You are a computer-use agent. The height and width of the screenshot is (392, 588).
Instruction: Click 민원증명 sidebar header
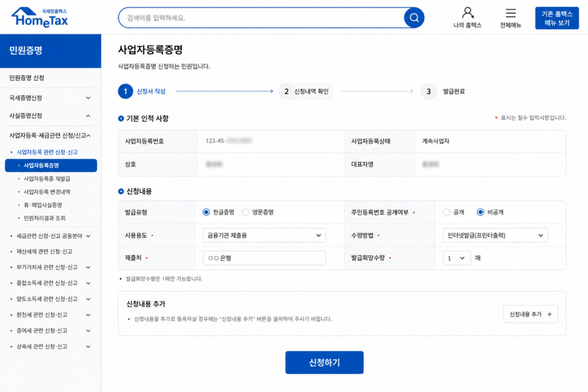tap(51, 51)
